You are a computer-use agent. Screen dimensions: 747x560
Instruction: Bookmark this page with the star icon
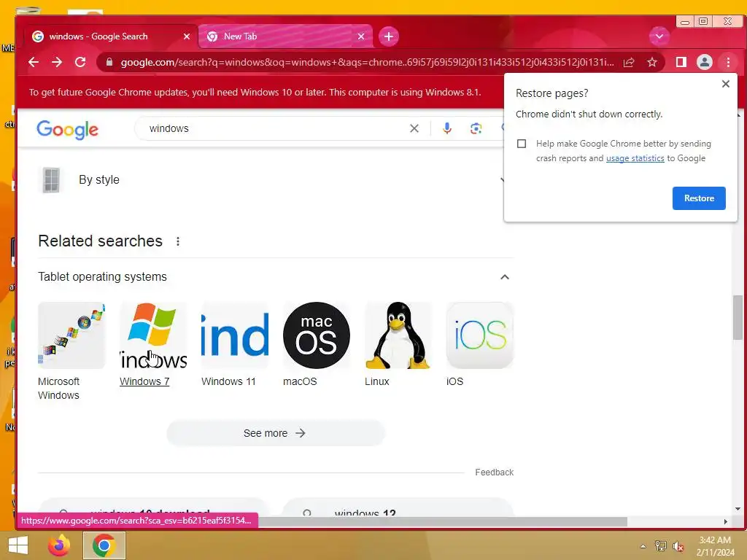pyautogui.click(x=651, y=62)
